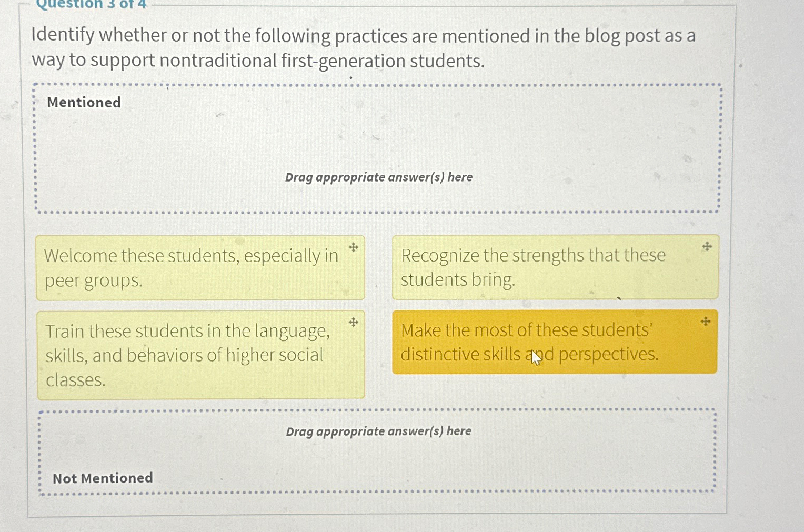Click the Mentioned drop zone

[377, 147]
